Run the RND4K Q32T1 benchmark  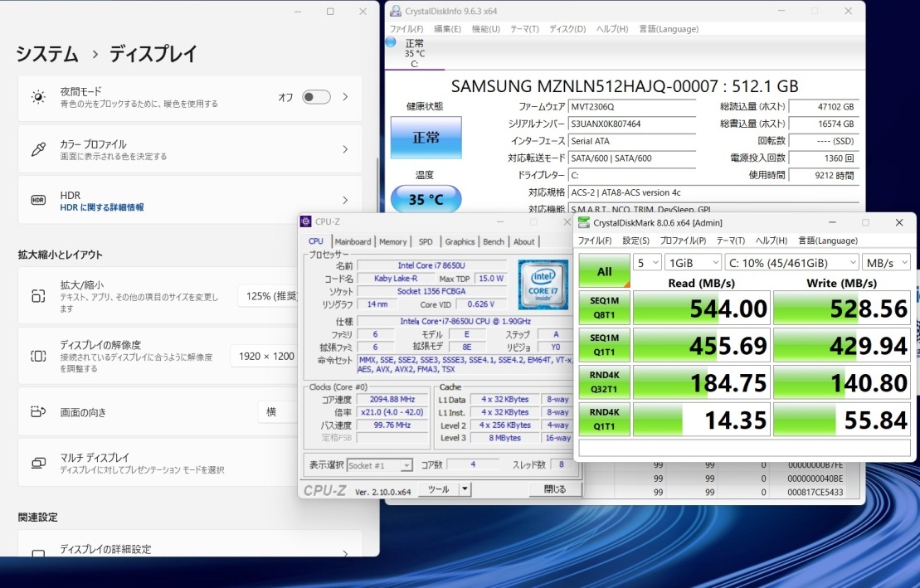click(x=604, y=382)
